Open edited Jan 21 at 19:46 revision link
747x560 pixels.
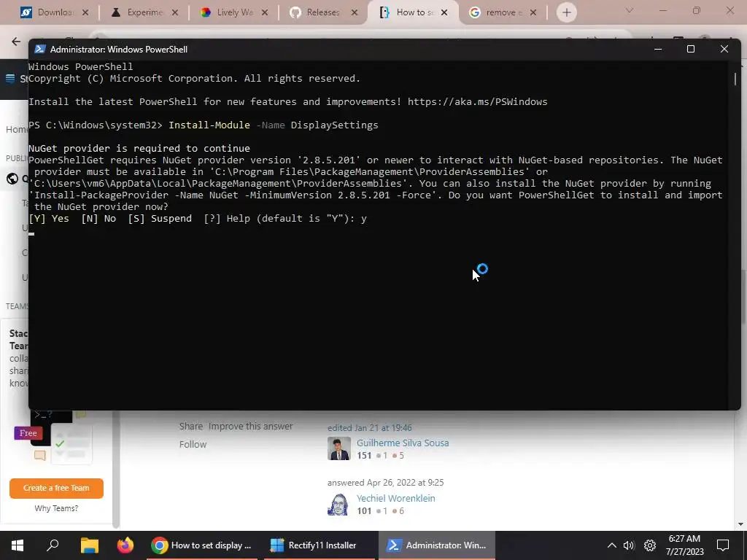point(370,427)
